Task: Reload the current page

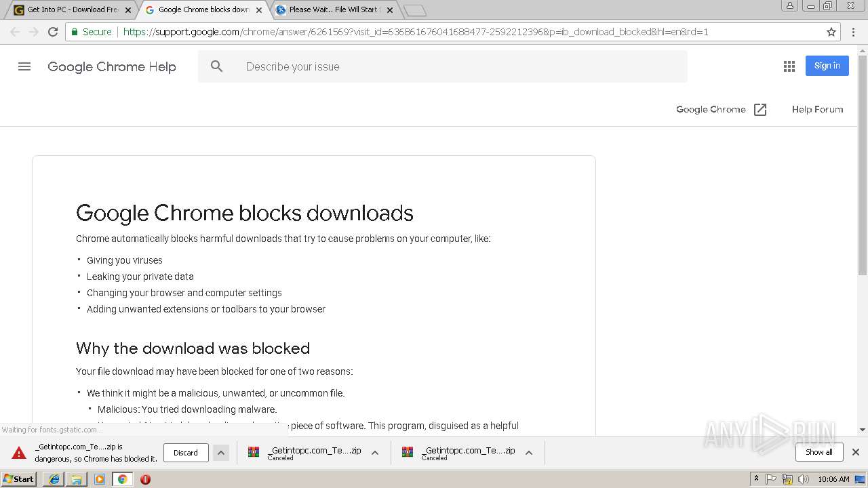Action: [x=53, y=32]
